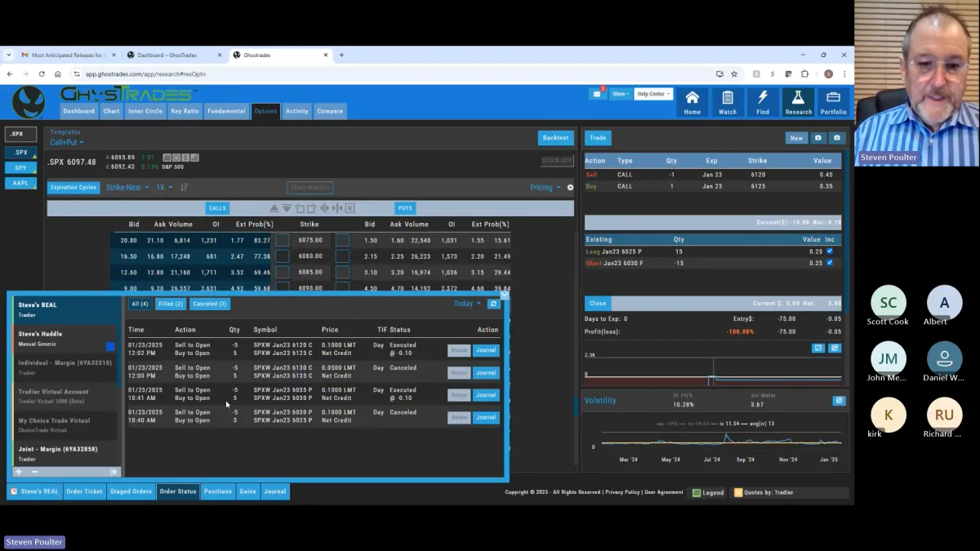The width and height of the screenshot is (980, 551).
Task: Open the Pricing dropdown
Action: pos(546,188)
